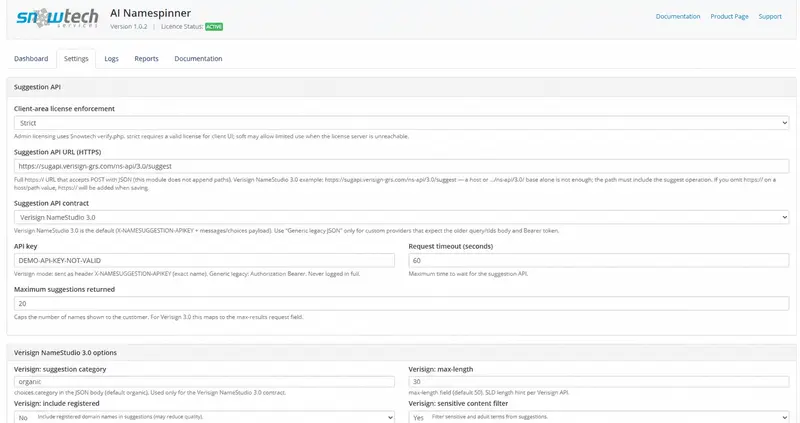Click the Verisign: suggestion category label

point(60,369)
